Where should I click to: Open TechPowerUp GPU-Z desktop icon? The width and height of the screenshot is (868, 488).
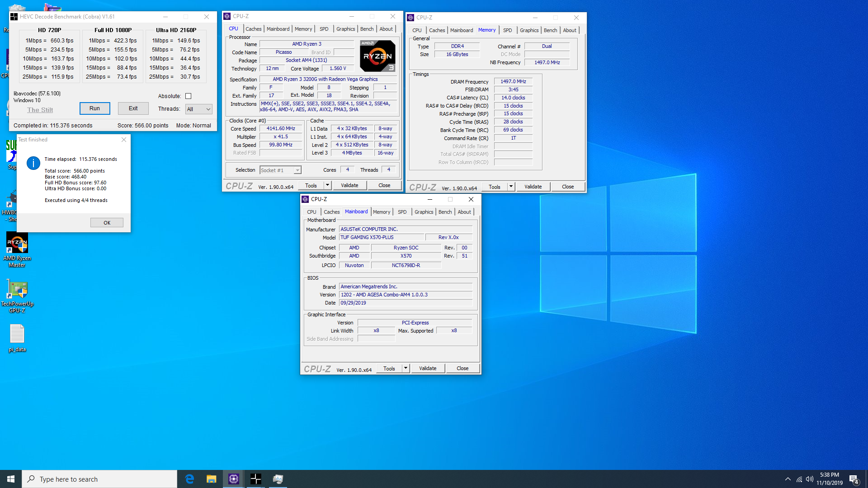click(x=17, y=296)
